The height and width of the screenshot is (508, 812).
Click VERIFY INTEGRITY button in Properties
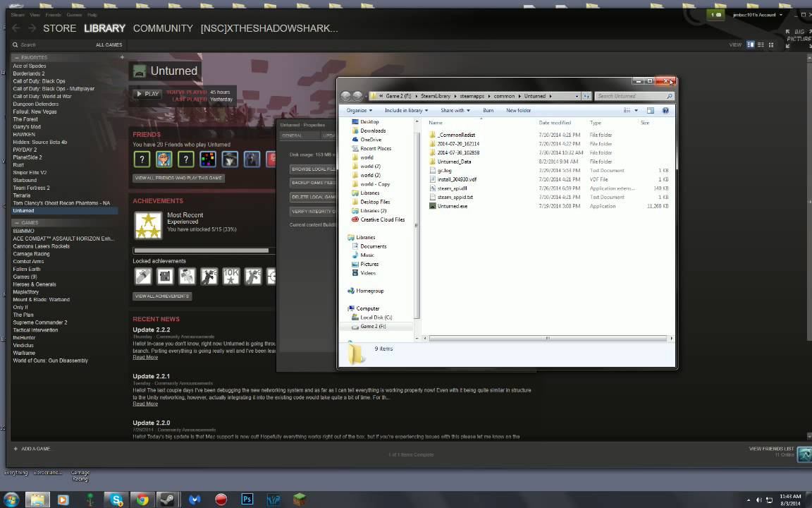313,212
